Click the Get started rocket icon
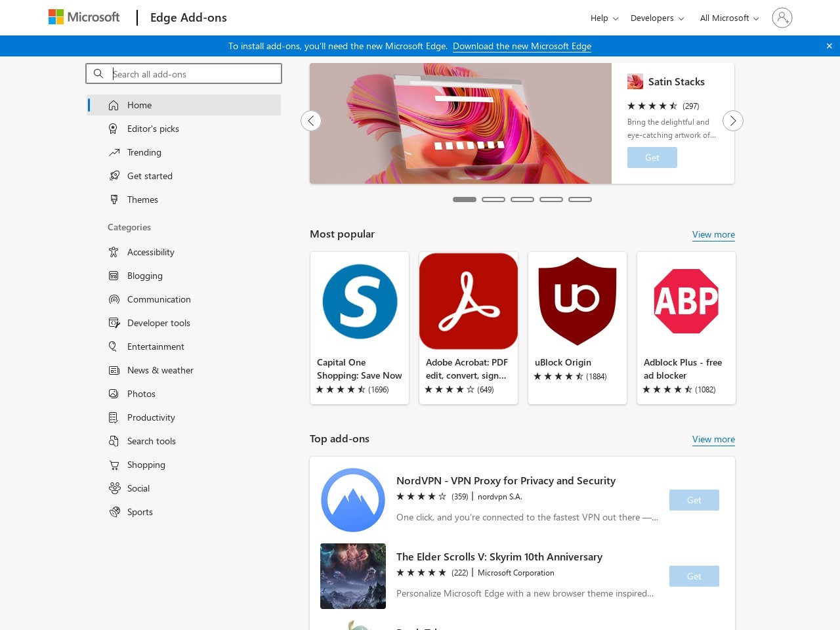Screen dimensions: 840x630 [114, 176]
